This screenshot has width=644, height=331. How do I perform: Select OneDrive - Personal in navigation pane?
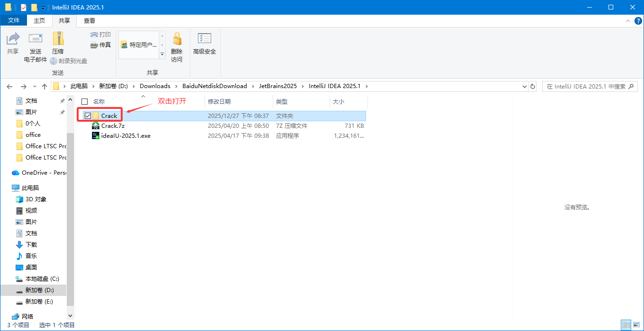point(39,173)
